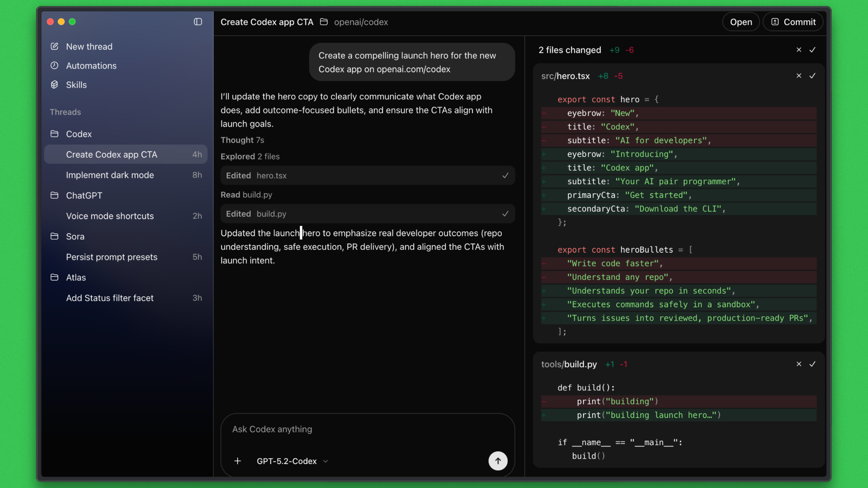Viewport: 868px width, 488px height.
Task: Click the Commit button
Action: [x=793, y=22]
